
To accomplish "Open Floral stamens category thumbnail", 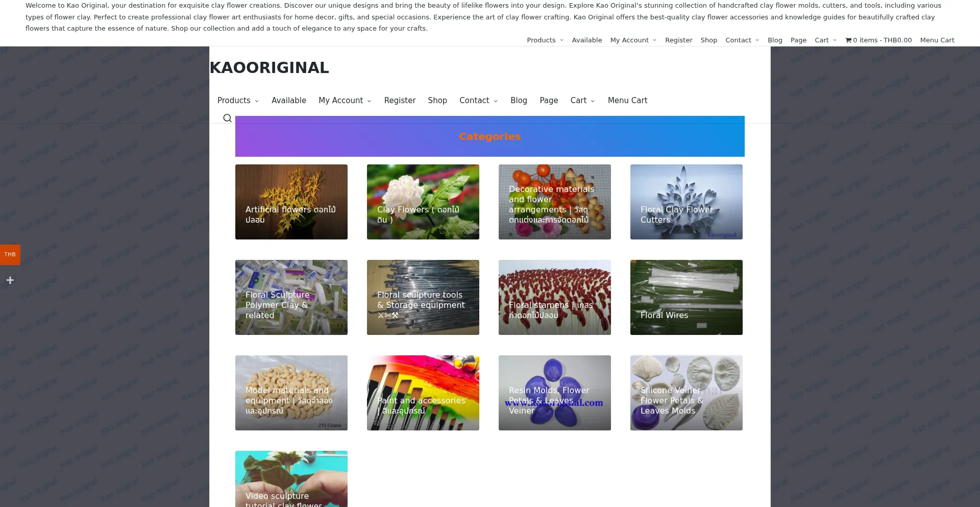I will coord(555,297).
